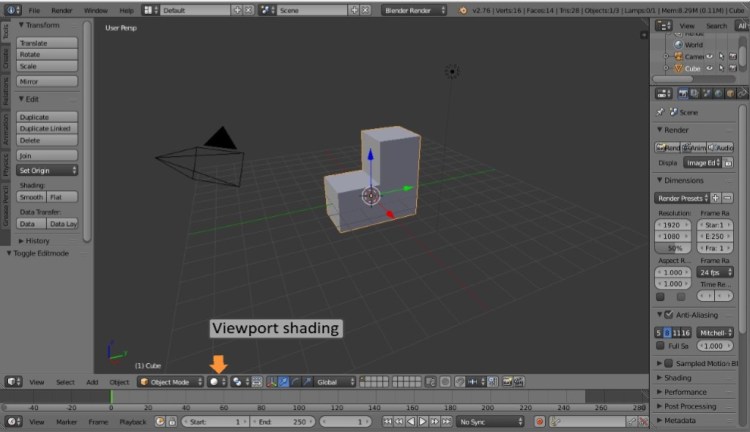Click the Smooth shading button
750x432 pixels.
(32, 197)
